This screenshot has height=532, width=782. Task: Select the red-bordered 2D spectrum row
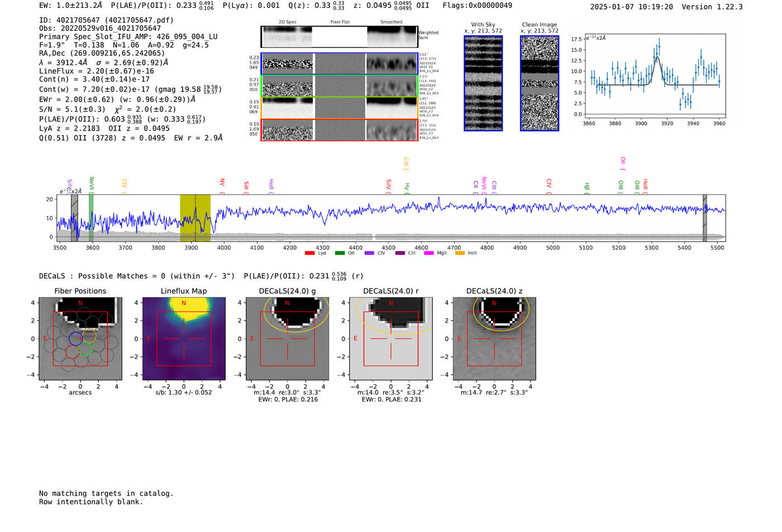(x=340, y=130)
